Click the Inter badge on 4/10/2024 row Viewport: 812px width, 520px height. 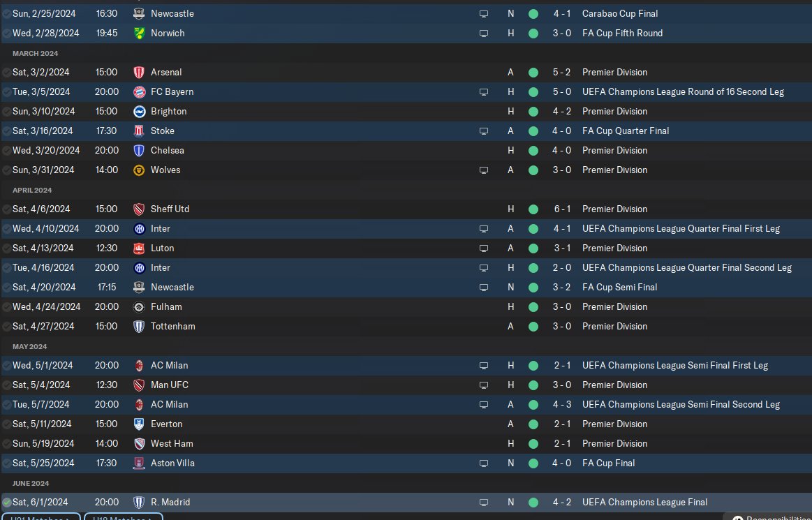138,228
